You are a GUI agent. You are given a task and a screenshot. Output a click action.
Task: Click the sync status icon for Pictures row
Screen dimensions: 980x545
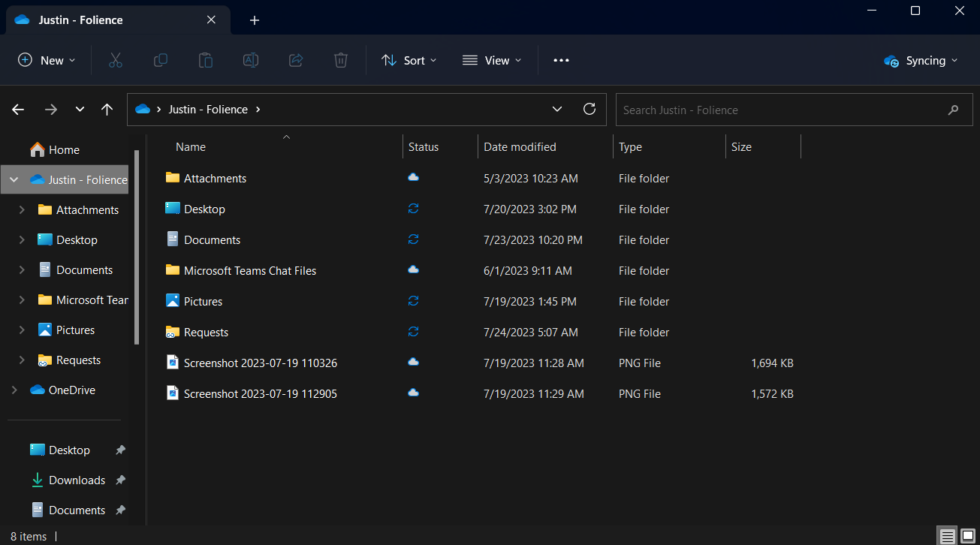pos(413,301)
